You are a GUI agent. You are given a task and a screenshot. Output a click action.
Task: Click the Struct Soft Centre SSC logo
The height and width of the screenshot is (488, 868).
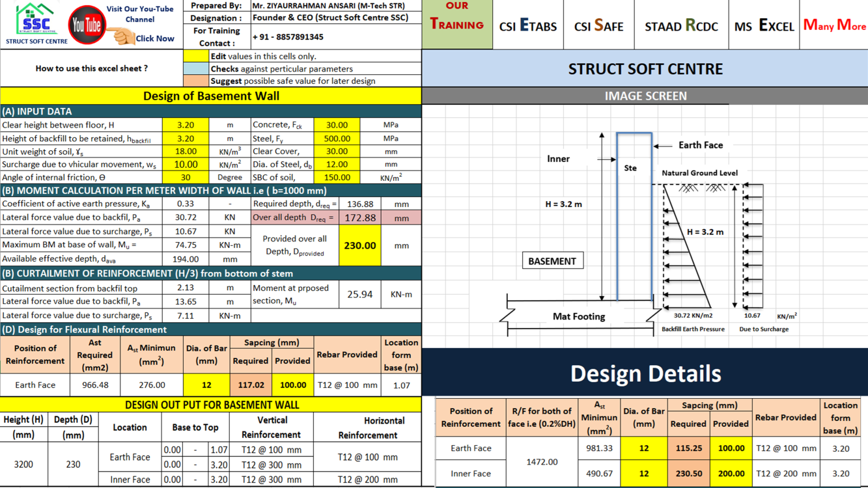click(36, 23)
